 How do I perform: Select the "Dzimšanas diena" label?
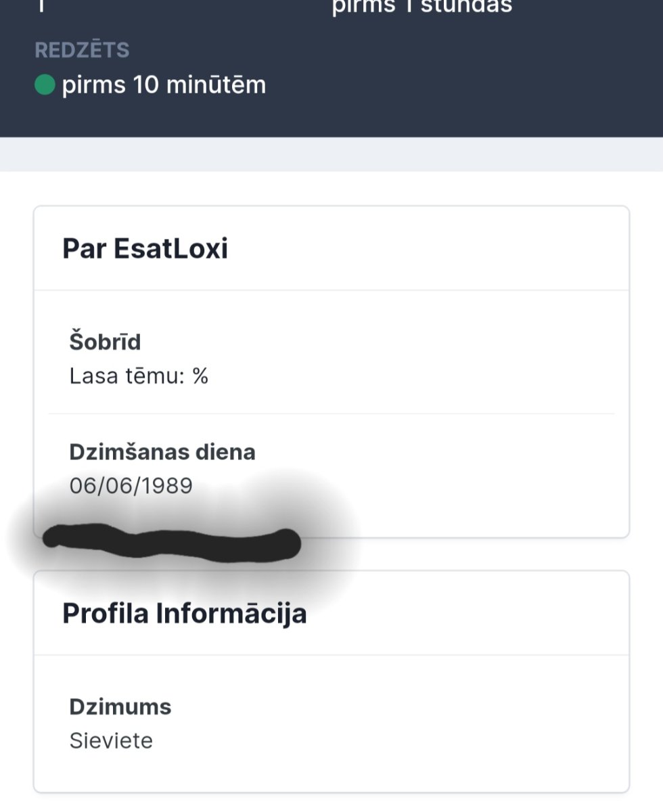click(162, 451)
